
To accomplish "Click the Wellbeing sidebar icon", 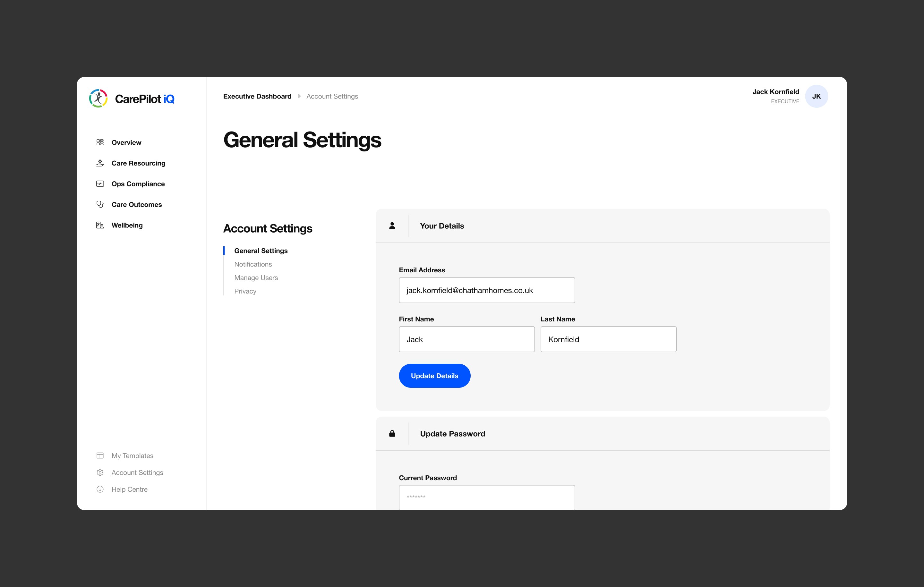I will [100, 225].
